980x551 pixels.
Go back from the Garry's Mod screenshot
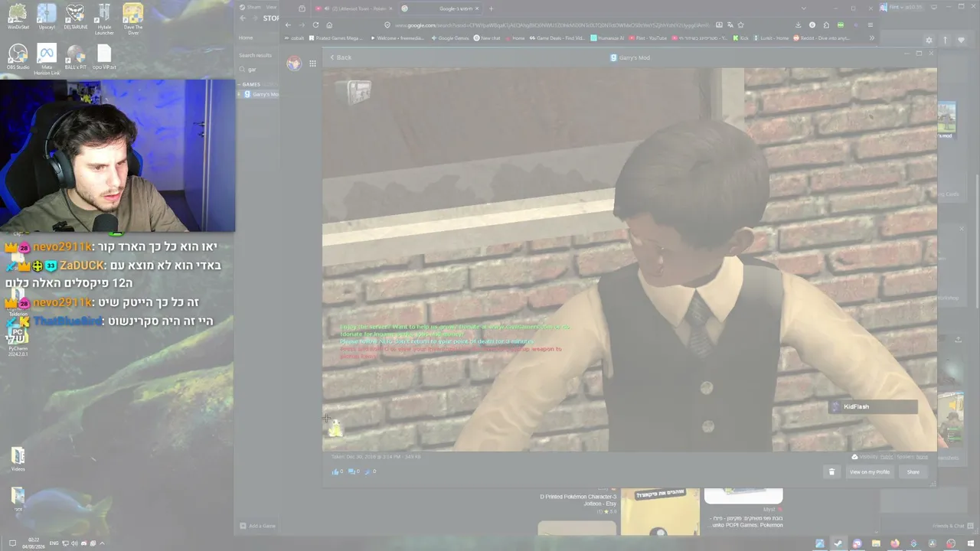pyautogui.click(x=341, y=57)
